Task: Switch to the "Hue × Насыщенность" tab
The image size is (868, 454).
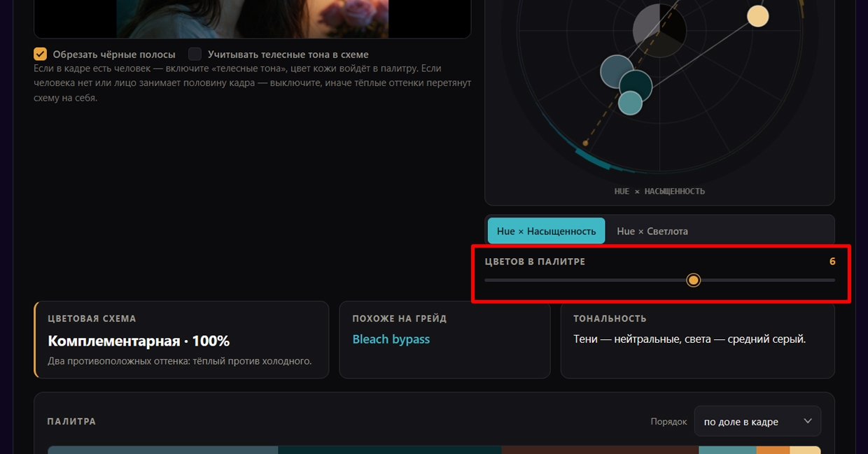Action: tap(546, 231)
